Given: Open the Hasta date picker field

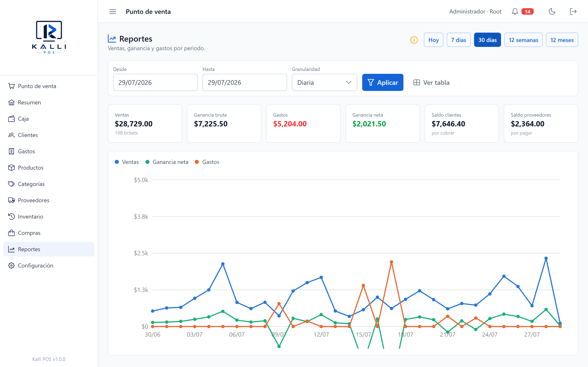Looking at the screenshot, I should click(x=245, y=83).
